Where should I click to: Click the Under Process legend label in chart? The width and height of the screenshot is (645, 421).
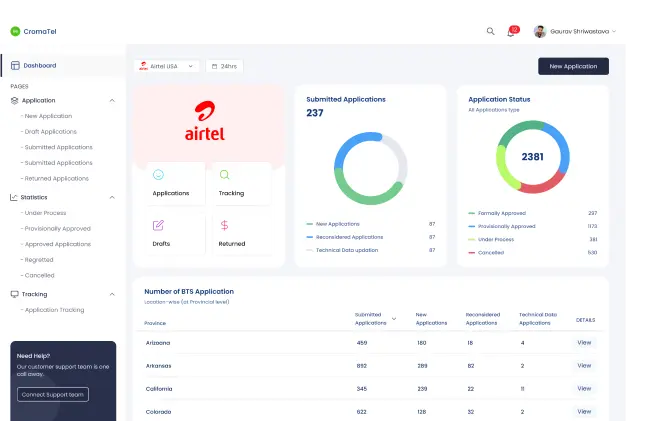pos(496,240)
